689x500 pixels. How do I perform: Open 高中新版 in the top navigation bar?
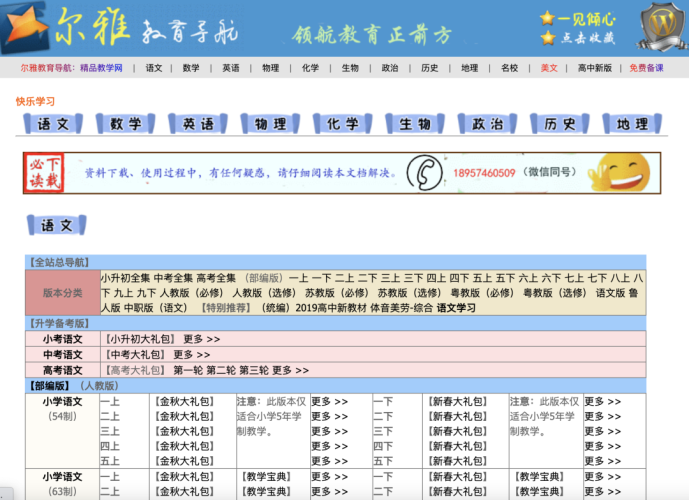coord(594,68)
